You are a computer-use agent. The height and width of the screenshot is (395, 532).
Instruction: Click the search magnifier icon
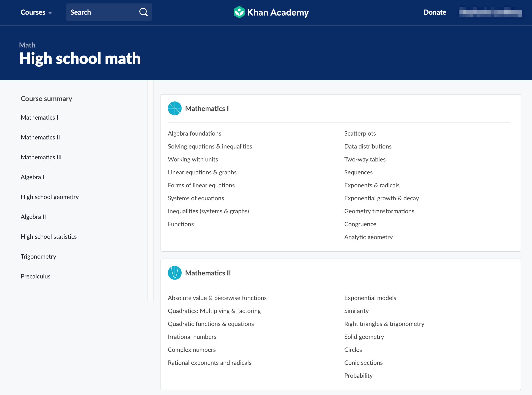[143, 12]
